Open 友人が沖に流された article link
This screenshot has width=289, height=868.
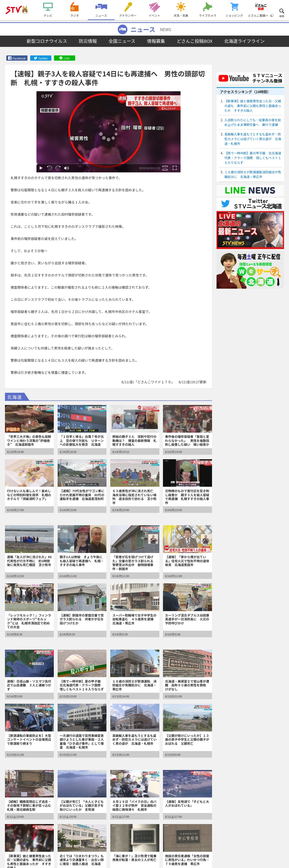(x=29, y=561)
